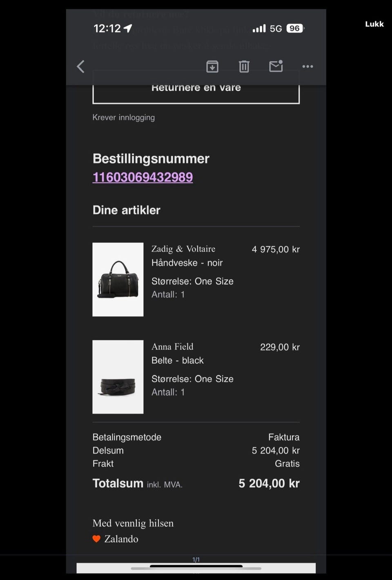Delete the email with the trash icon
The width and height of the screenshot is (392, 580).
click(244, 66)
